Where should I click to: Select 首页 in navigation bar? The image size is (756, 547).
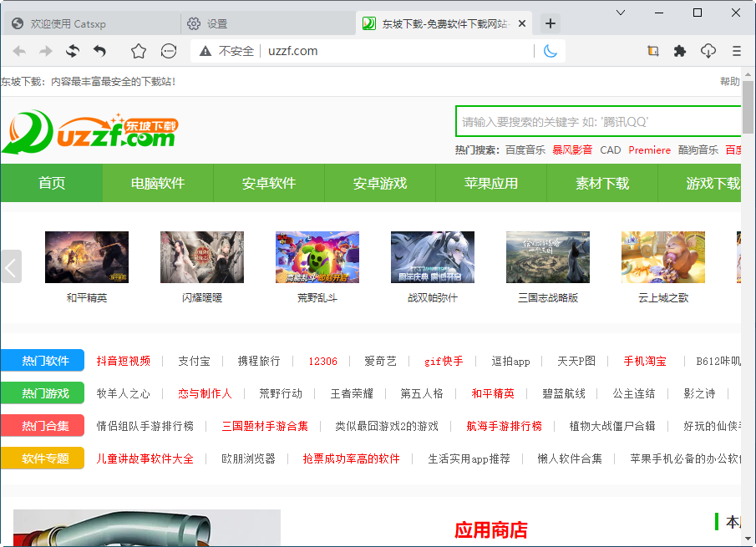(x=52, y=183)
